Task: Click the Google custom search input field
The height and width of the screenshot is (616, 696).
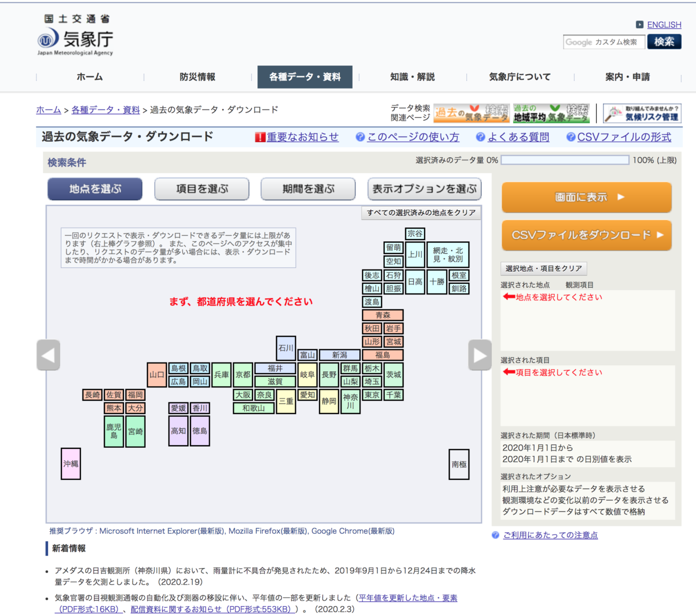Action: point(604,42)
